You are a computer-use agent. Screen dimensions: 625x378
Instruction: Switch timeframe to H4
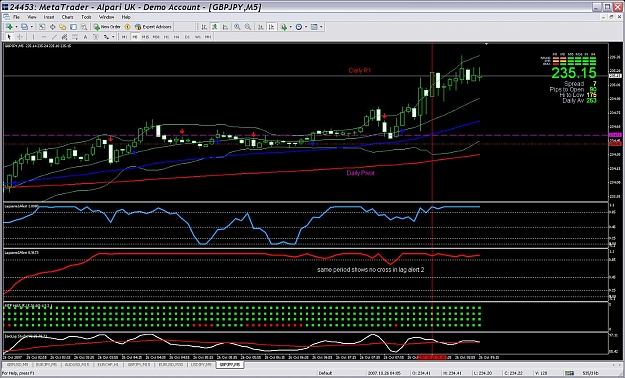coord(177,37)
